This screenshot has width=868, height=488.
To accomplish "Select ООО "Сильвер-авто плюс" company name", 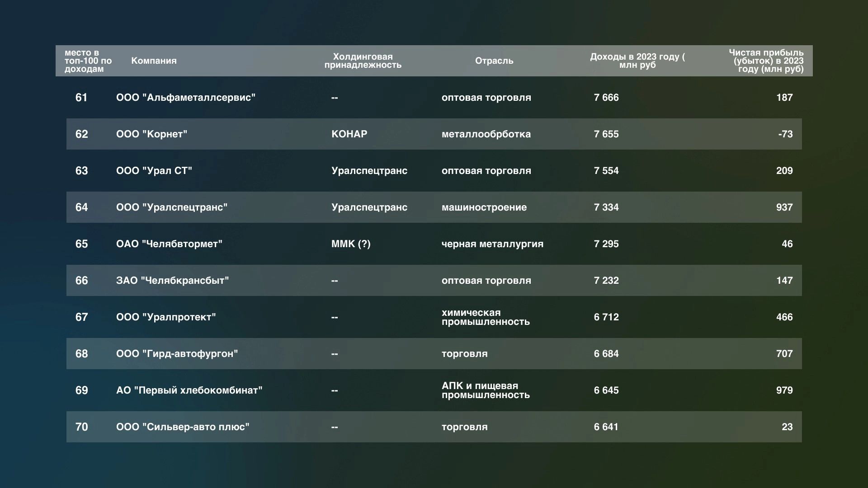I will click(x=183, y=427).
